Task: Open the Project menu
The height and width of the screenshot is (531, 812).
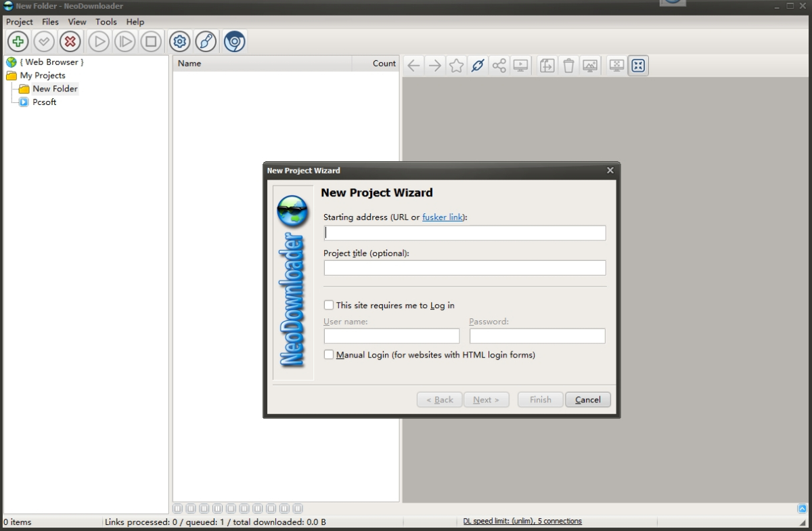Action: (x=19, y=22)
